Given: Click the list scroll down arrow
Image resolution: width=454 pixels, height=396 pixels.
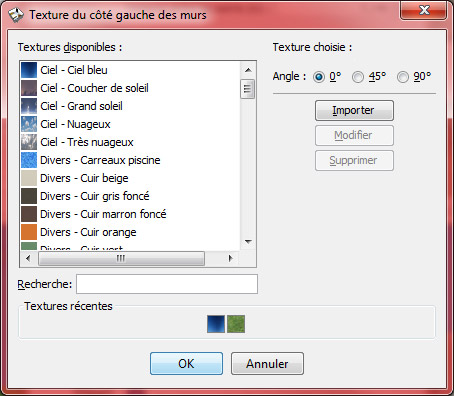Looking at the screenshot, I should click(x=248, y=242).
